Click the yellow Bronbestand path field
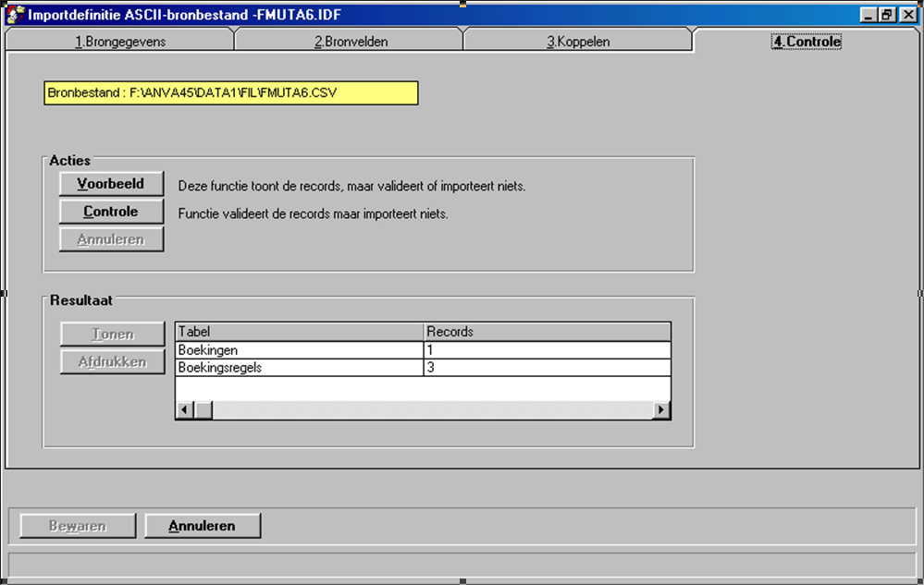924x585 pixels. pyautogui.click(x=229, y=92)
